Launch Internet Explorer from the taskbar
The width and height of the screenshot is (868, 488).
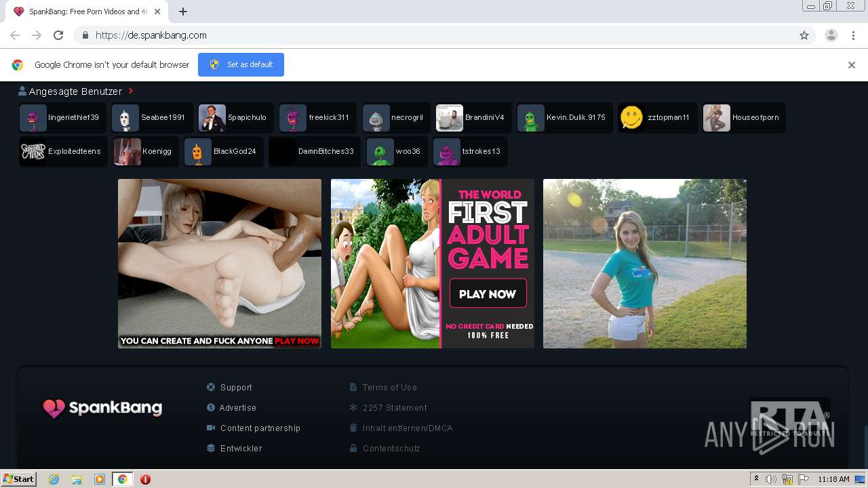click(54, 479)
